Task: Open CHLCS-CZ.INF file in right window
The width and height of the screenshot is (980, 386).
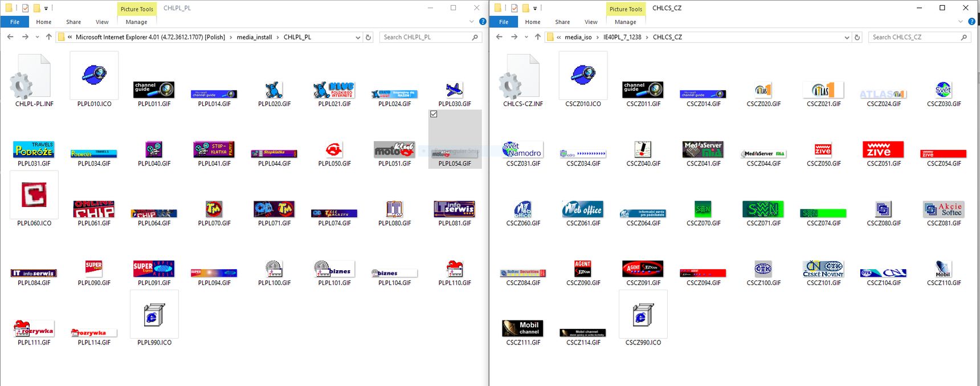Action: pyautogui.click(x=523, y=80)
